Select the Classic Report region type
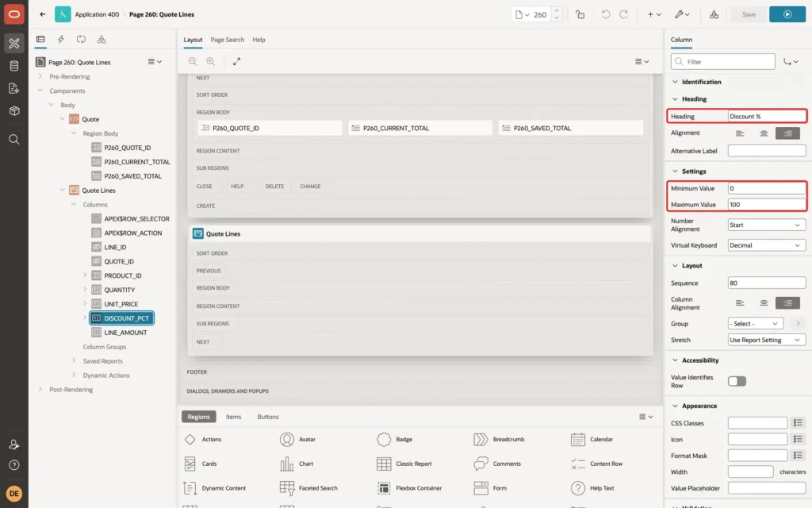The height and width of the screenshot is (508, 812). point(404,464)
